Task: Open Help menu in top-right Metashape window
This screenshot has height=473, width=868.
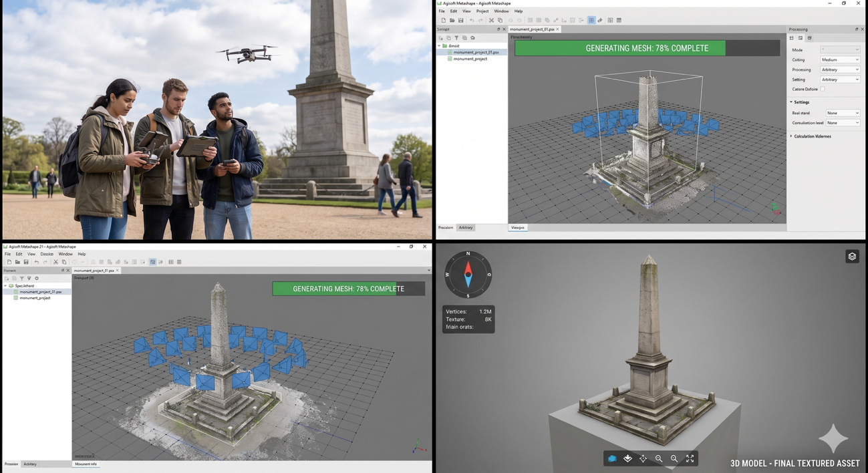Action: tap(519, 11)
